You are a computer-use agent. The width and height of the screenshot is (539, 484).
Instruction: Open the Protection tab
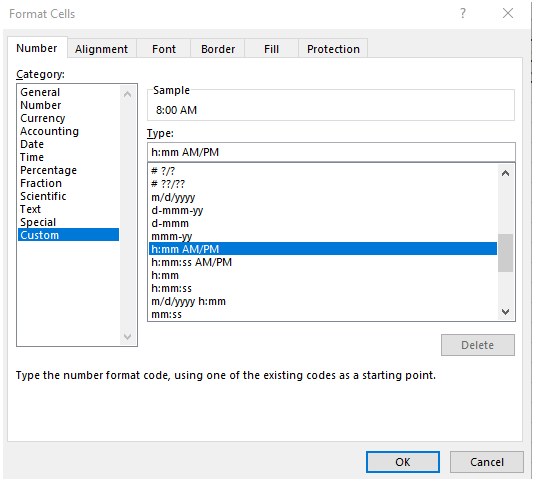coord(333,49)
